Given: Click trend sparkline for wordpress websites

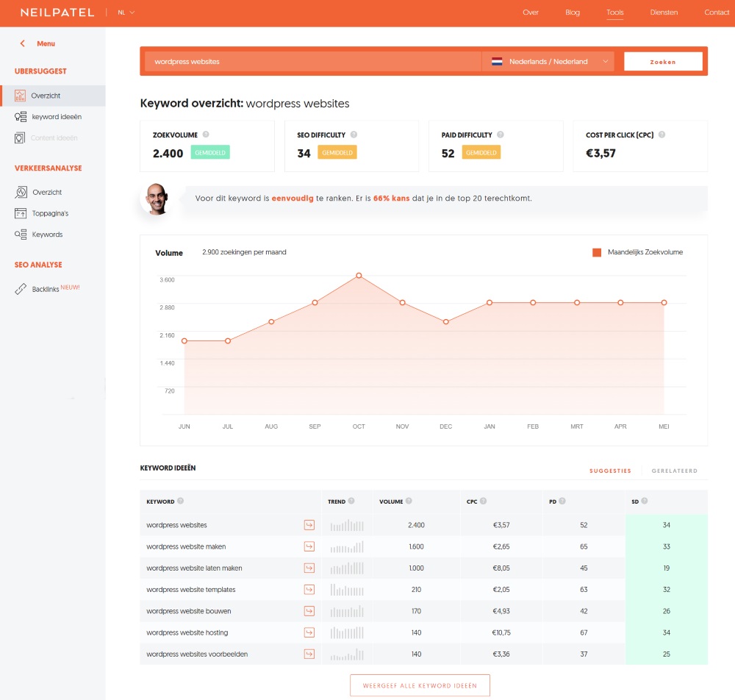Looking at the screenshot, I should (x=347, y=525).
